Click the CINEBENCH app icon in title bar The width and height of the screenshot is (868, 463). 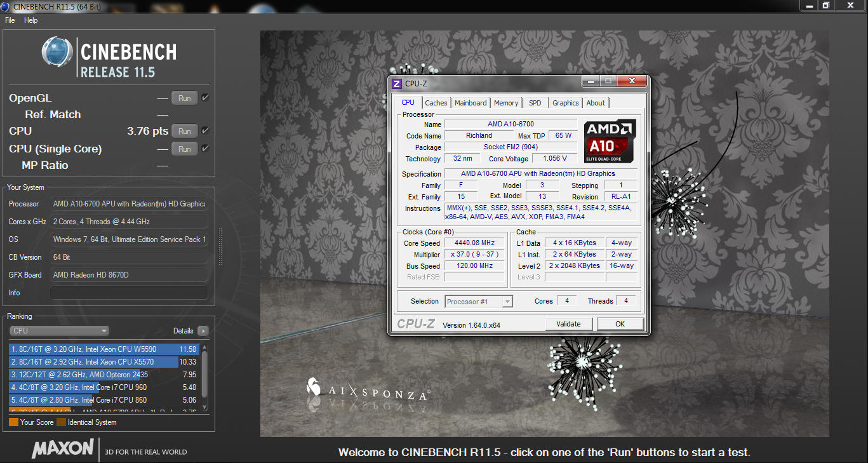[6, 6]
